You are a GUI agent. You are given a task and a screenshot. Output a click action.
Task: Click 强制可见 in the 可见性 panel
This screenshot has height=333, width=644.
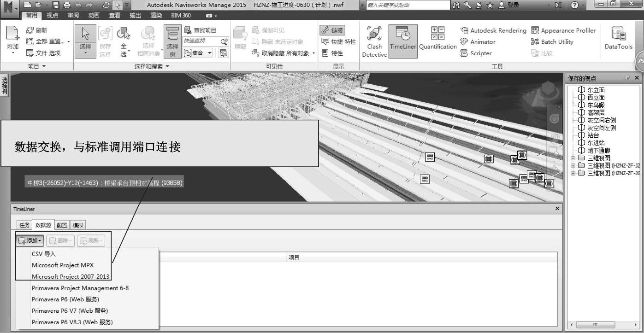click(268, 30)
